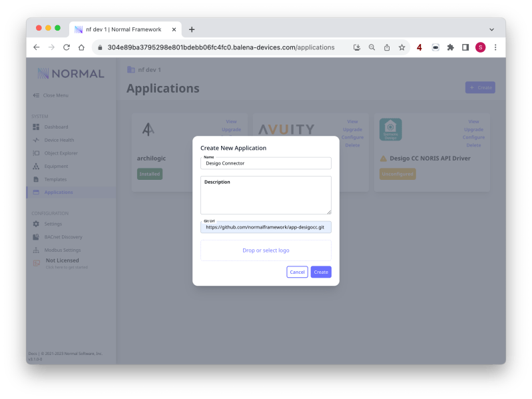The image size is (532, 399).
Task: Click the warning triangle by Desigo CC NORIS
Action: pos(384,159)
